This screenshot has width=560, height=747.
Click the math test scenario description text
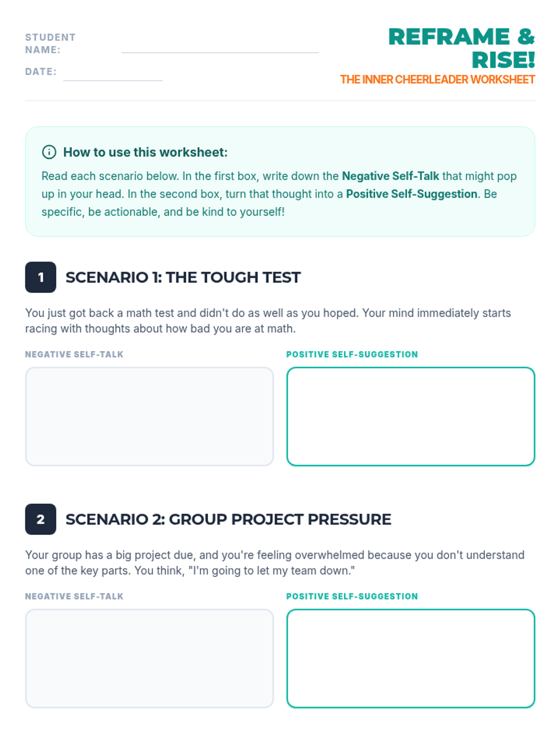267,321
